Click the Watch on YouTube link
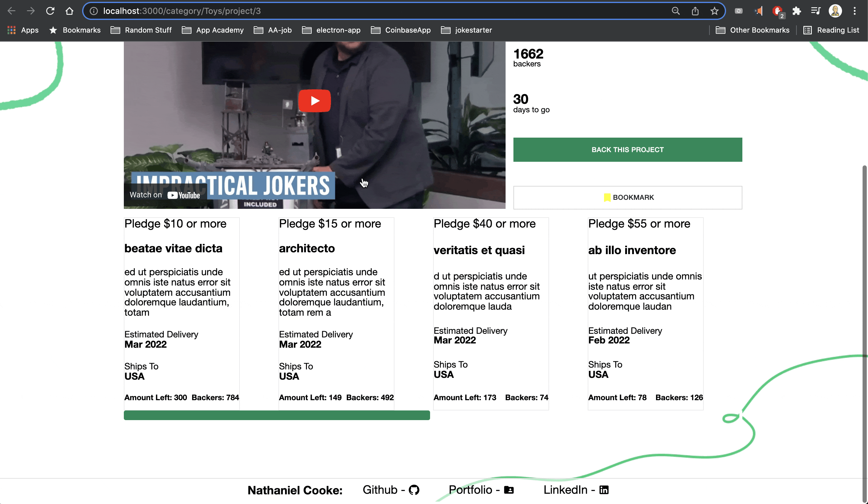The image size is (868, 504). 165,195
